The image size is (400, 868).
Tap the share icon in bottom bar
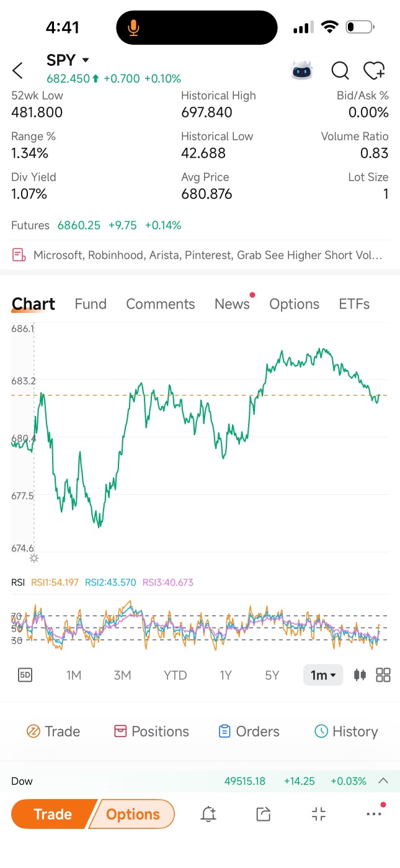click(263, 814)
